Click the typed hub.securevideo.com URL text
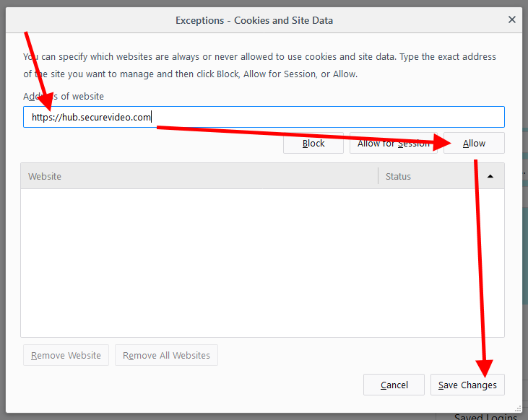 (x=91, y=117)
